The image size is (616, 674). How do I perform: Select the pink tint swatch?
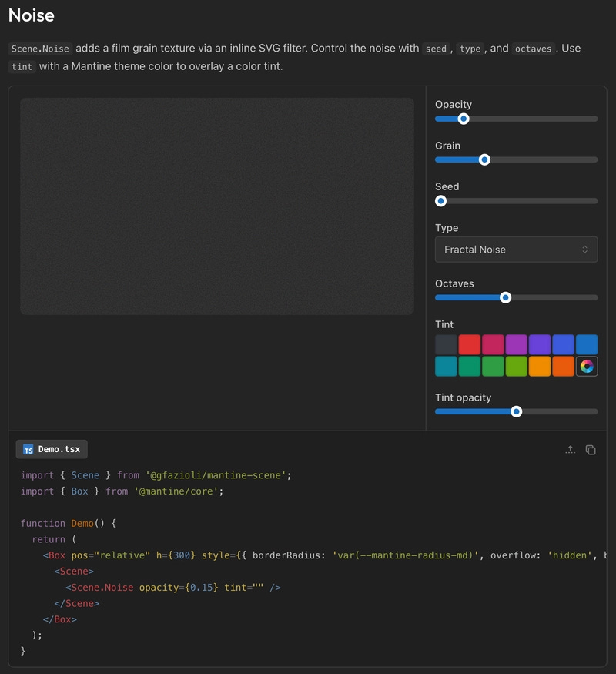click(x=493, y=344)
